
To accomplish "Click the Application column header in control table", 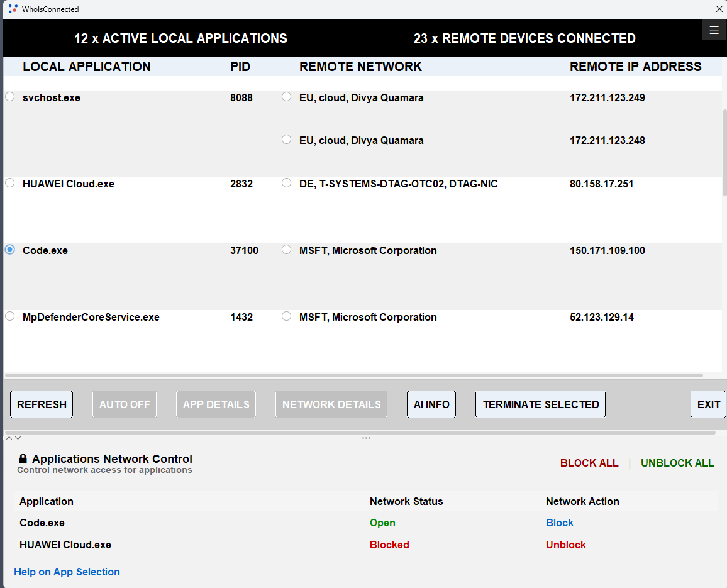I will pos(47,501).
